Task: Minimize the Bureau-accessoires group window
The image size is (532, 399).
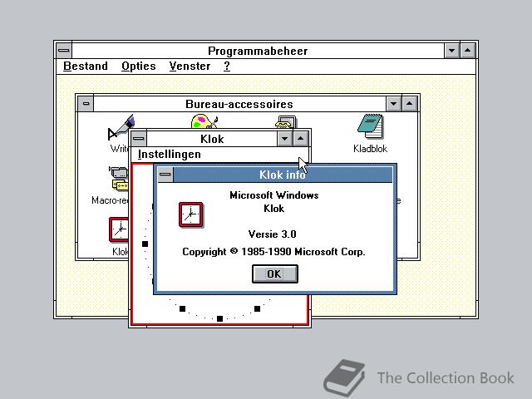Action: 393,103
